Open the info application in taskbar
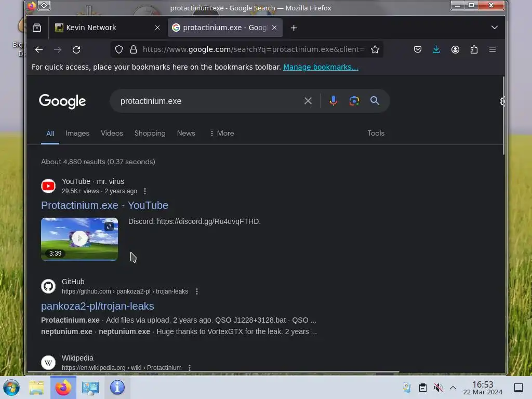This screenshot has height=399, width=532. (117, 388)
